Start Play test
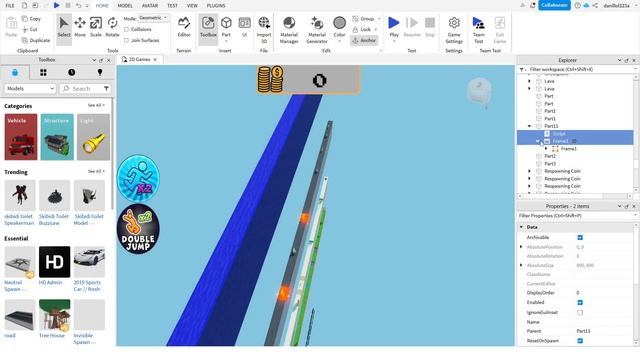Viewport: 640px width, 360px height. tap(394, 27)
